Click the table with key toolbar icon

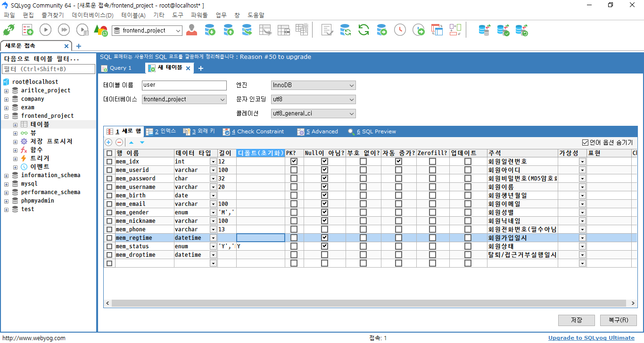pos(302,29)
